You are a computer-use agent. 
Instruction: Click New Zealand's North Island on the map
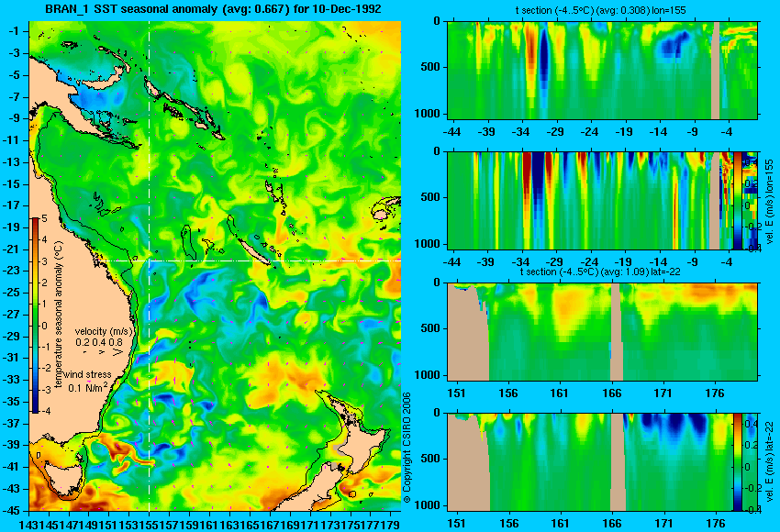click(362, 439)
